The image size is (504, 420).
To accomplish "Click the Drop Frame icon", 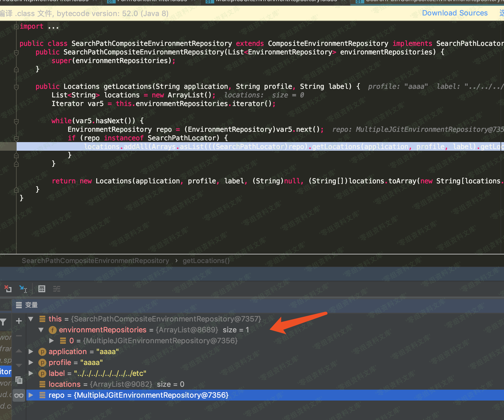I will click(8, 289).
